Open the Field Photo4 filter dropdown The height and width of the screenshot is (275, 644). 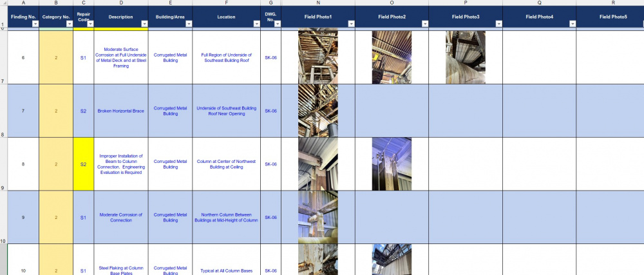click(x=573, y=24)
